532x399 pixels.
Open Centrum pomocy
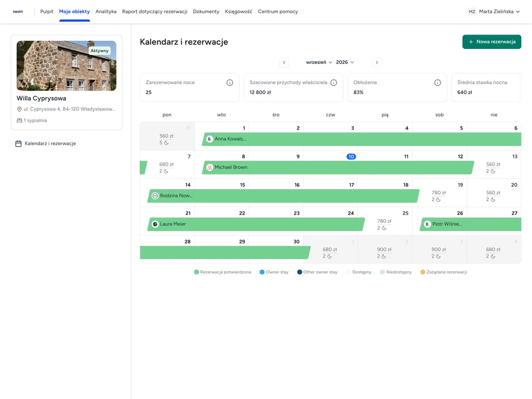pos(278,12)
